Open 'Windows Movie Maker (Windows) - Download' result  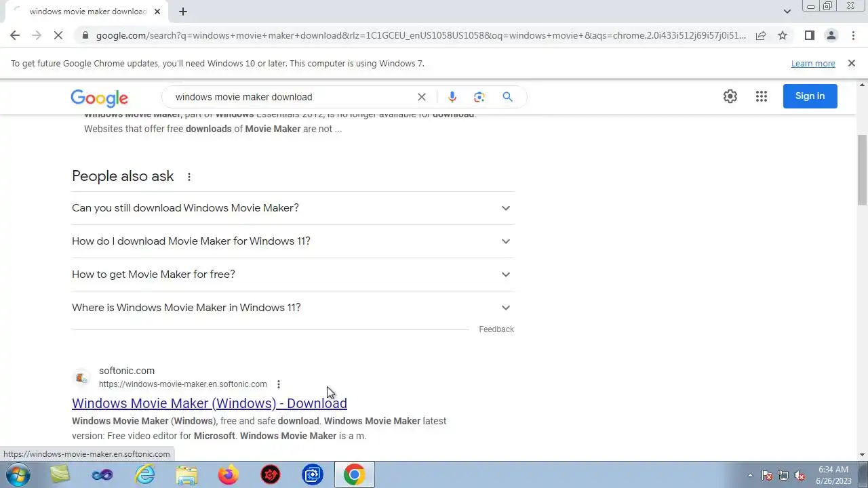pyautogui.click(x=210, y=403)
